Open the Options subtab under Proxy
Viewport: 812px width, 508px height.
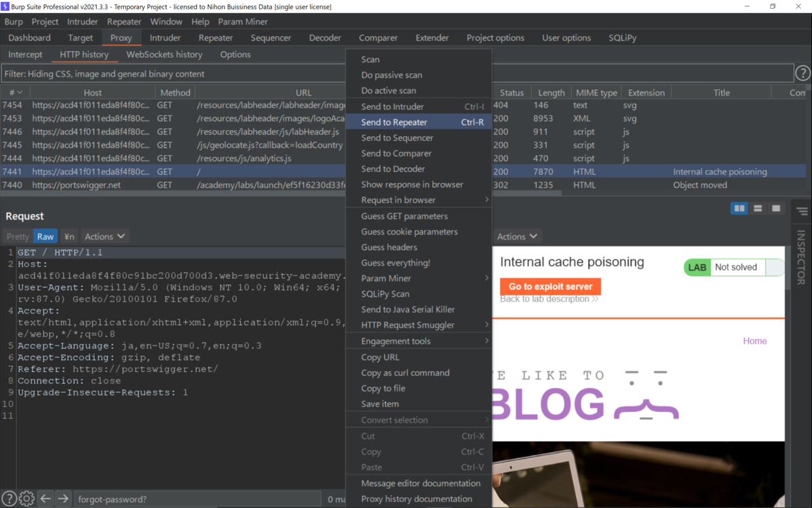point(235,54)
